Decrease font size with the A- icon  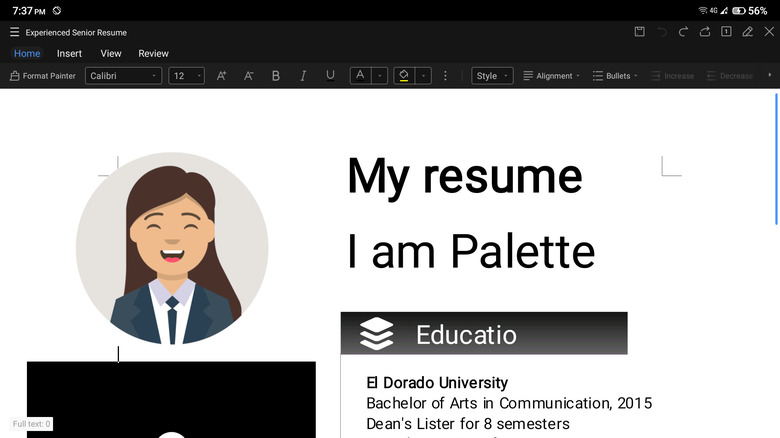[249, 76]
